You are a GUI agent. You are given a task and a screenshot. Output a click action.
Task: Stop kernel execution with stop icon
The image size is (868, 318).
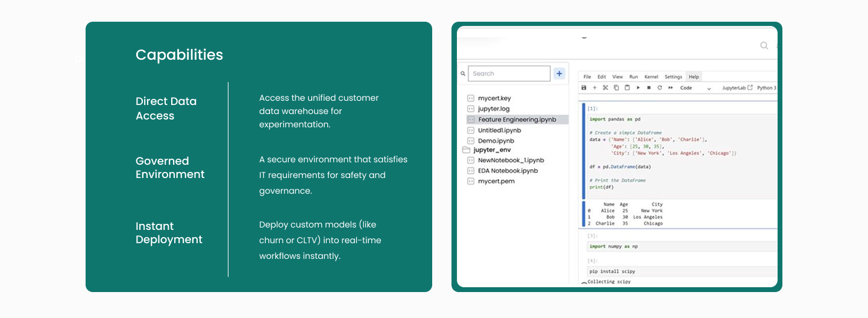click(649, 88)
